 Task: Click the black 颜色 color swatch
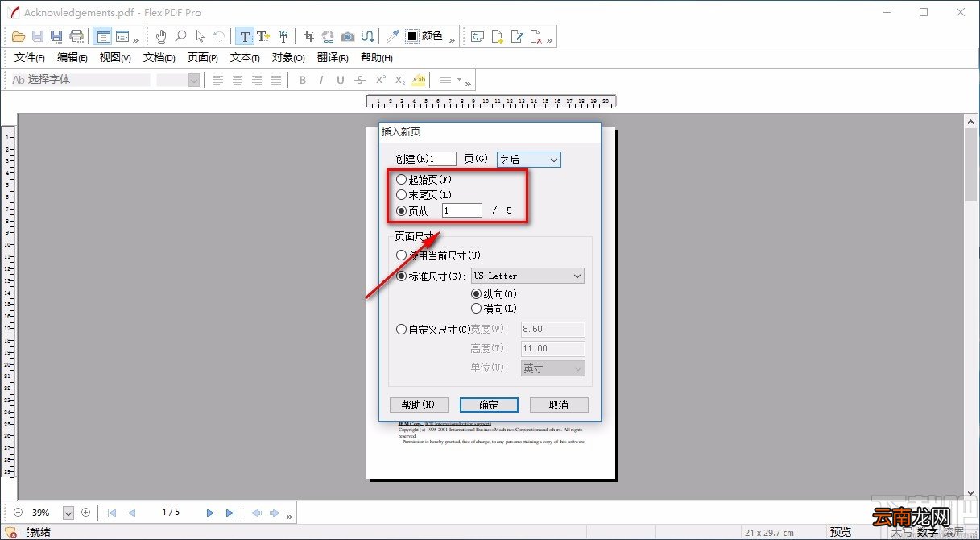(411, 36)
